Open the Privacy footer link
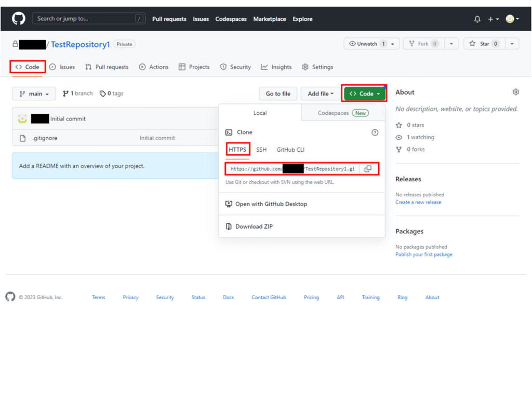The width and height of the screenshot is (532, 399). pos(130,297)
